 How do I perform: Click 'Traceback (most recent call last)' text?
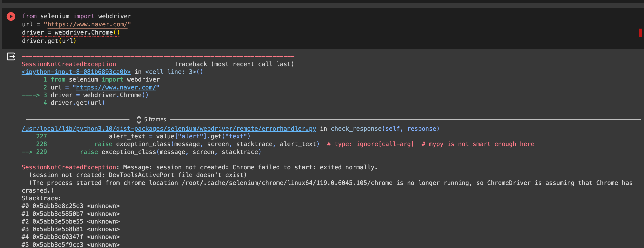click(x=234, y=64)
